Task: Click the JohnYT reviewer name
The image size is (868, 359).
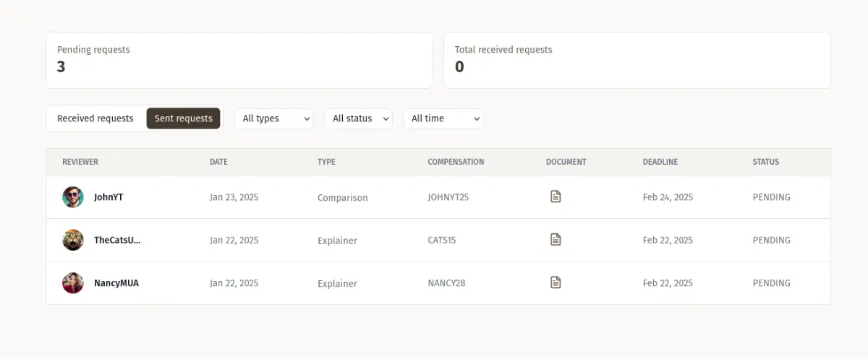Action: point(109,197)
